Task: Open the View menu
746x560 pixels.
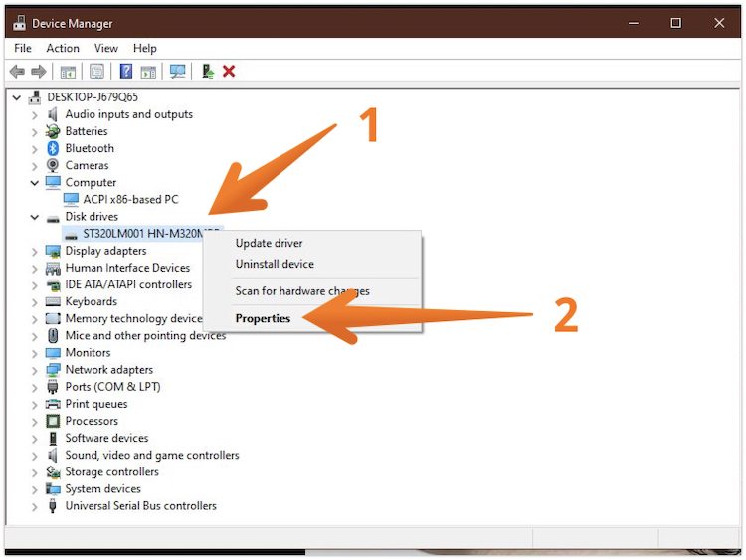Action: point(105,48)
